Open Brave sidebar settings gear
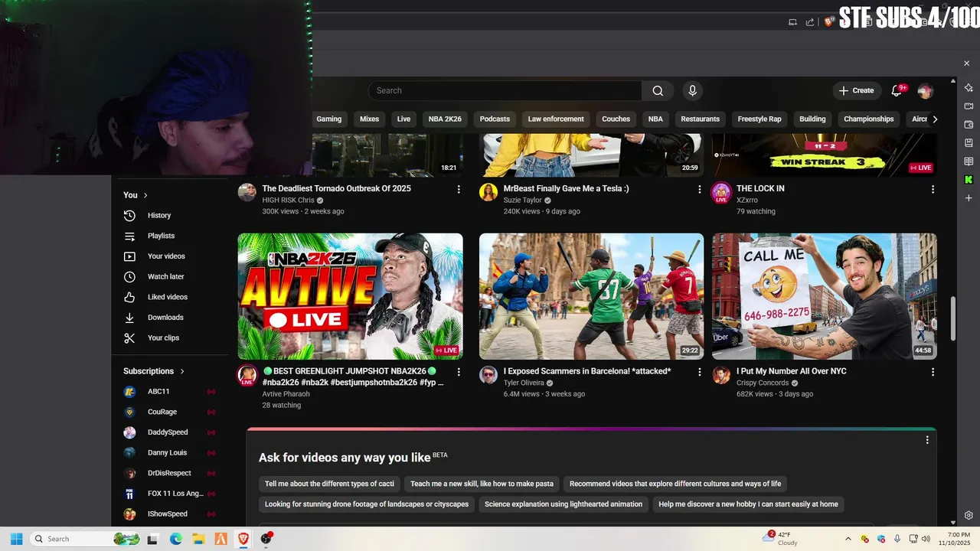Image resolution: width=980 pixels, height=551 pixels. click(969, 515)
